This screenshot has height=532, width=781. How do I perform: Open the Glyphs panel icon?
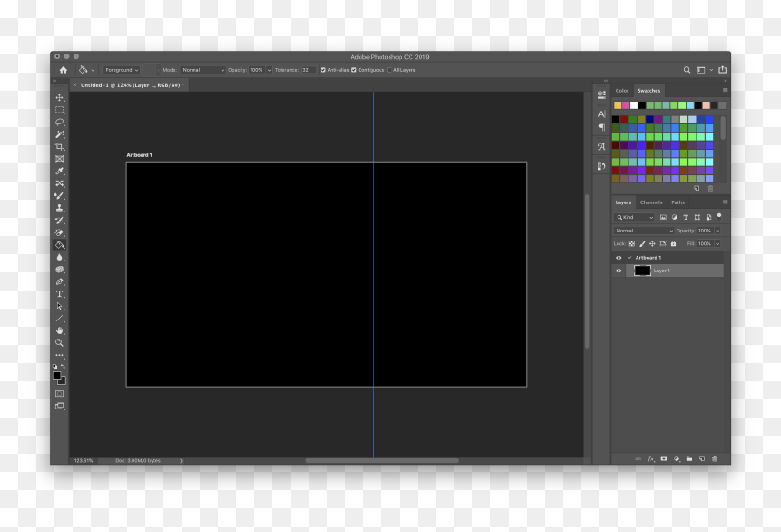coord(602,146)
